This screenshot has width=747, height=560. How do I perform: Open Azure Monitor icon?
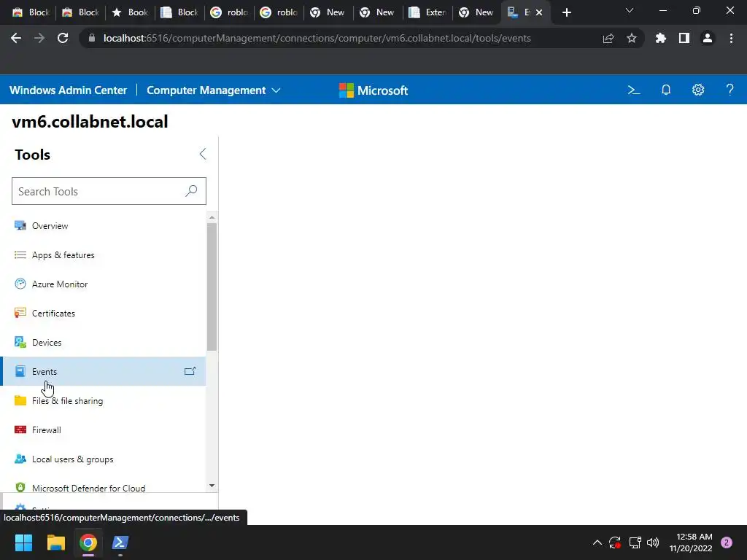(x=20, y=284)
